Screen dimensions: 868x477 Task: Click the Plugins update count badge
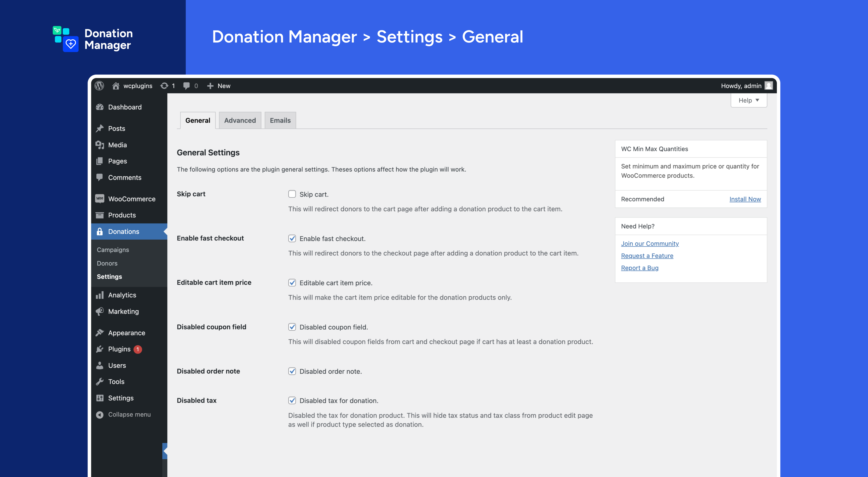pyautogui.click(x=138, y=350)
